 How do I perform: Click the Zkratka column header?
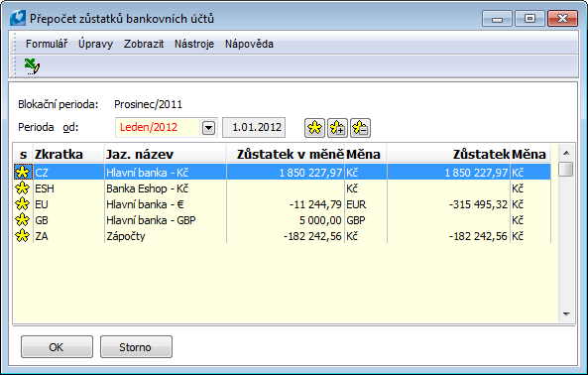click(68, 154)
